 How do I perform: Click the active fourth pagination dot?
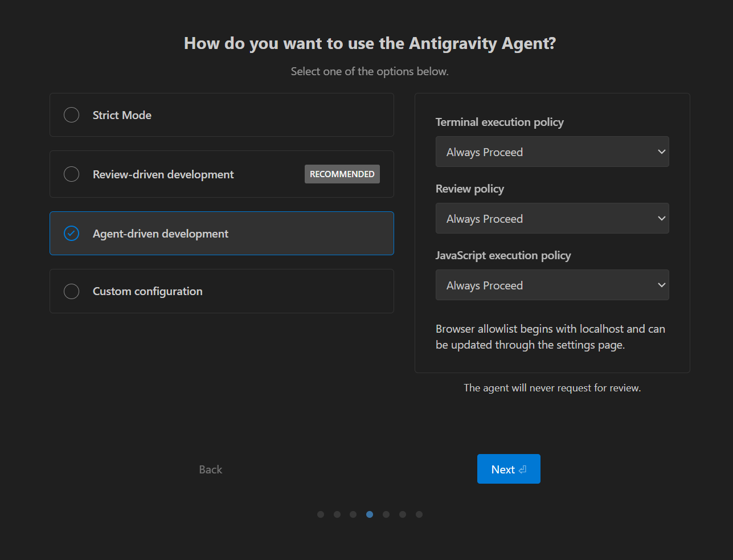pyautogui.click(x=370, y=514)
